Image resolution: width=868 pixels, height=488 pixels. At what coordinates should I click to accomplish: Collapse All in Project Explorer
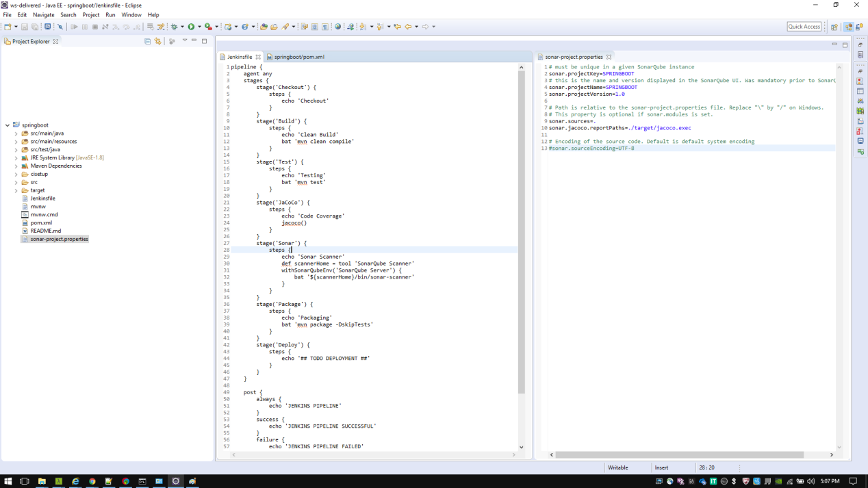click(147, 41)
